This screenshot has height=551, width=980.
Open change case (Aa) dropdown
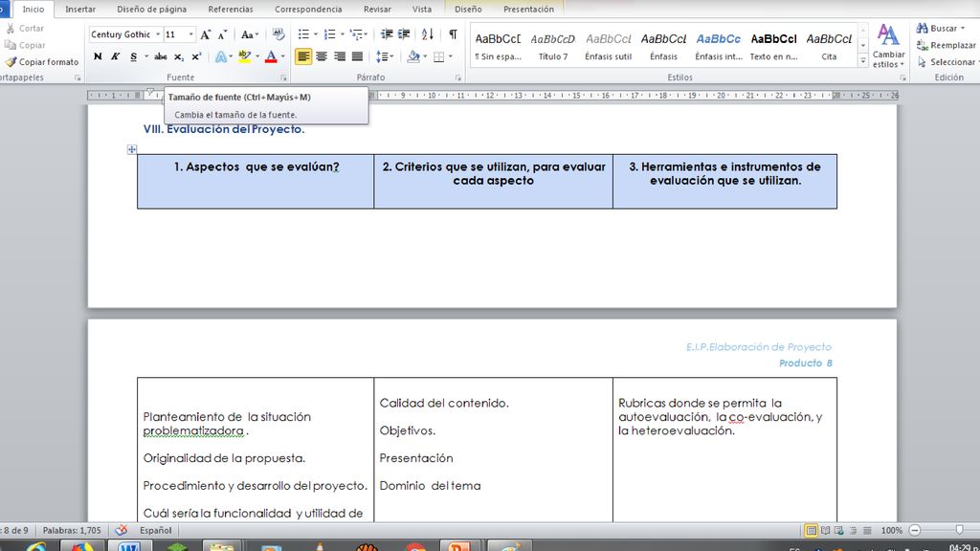(250, 35)
